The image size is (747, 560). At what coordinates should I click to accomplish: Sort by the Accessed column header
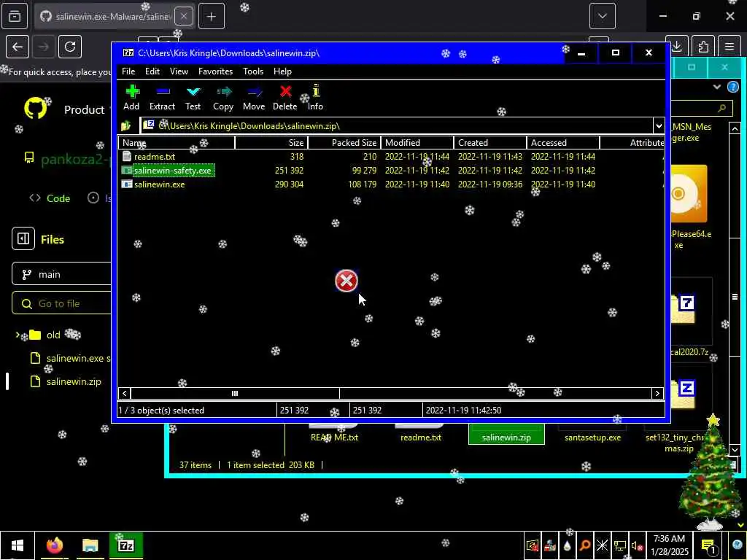(x=562, y=142)
